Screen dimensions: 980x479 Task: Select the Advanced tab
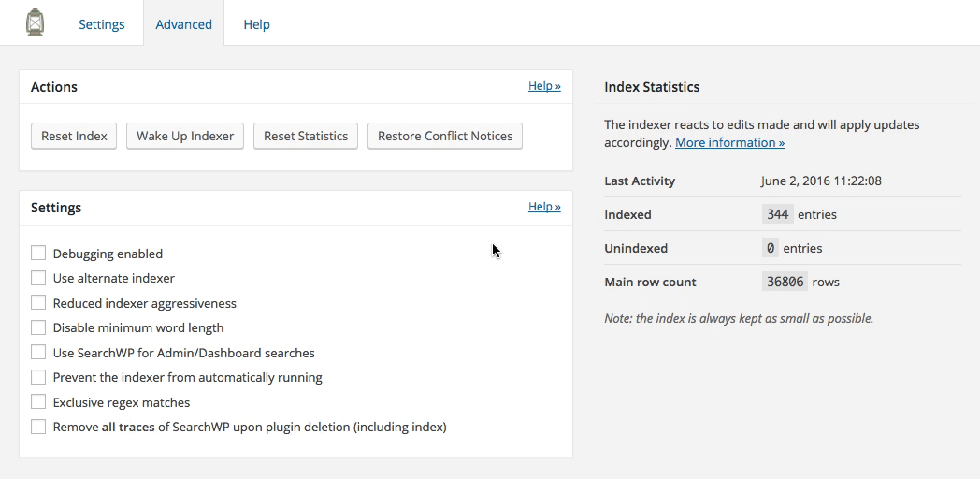click(183, 24)
